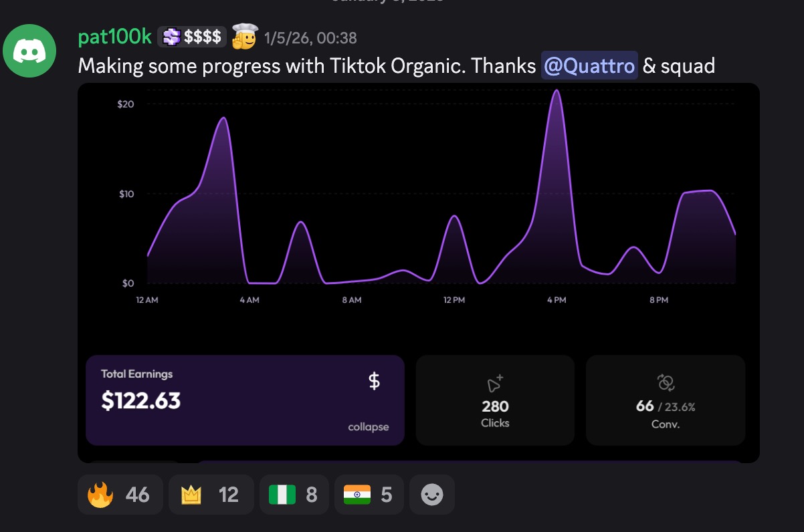Image resolution: width=804 pixels, height=532 pixels.
Task: Click pat100k's green Discord avatar
Action: (x=29, y=50)
